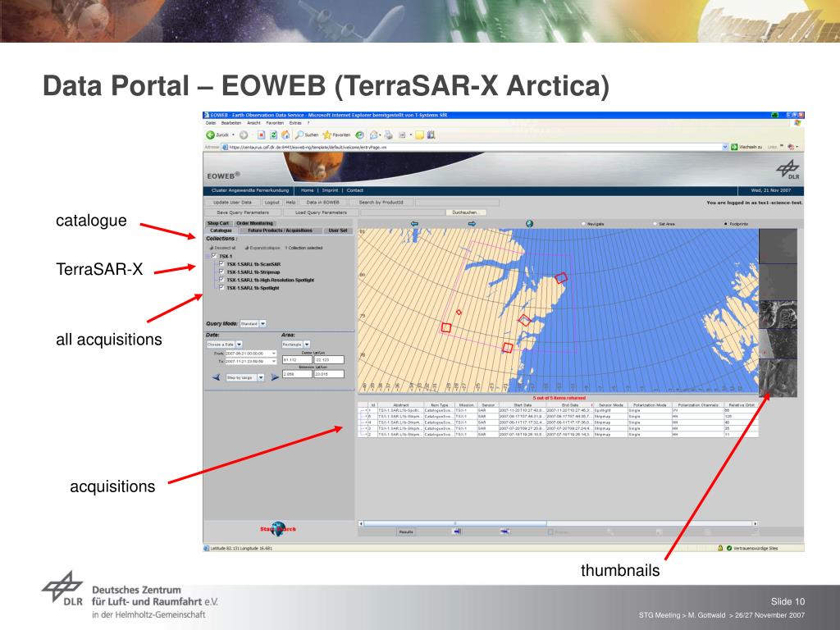
Task: Click the results table horizontal scrollbar
Action: [455, 523]
